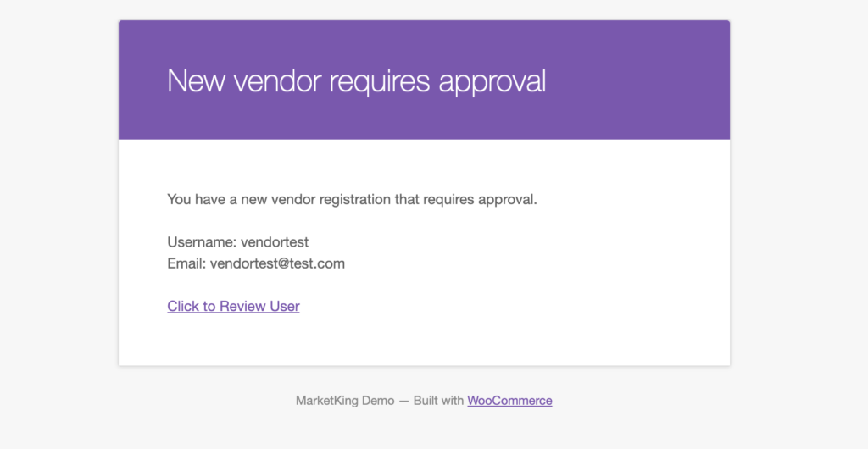This screenshot has width=868, height=449.
Task: Select the Username vendortest line
Action: tap(238, 241)
